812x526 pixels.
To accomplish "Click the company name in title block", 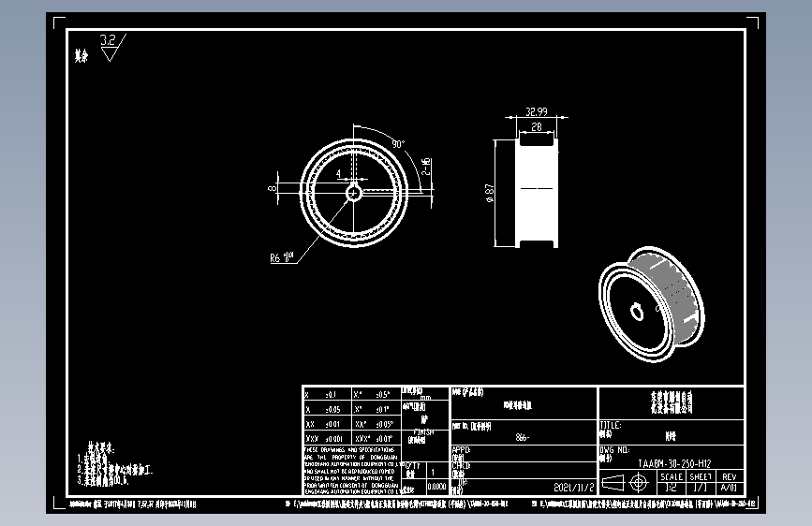I will coord(672,402).
